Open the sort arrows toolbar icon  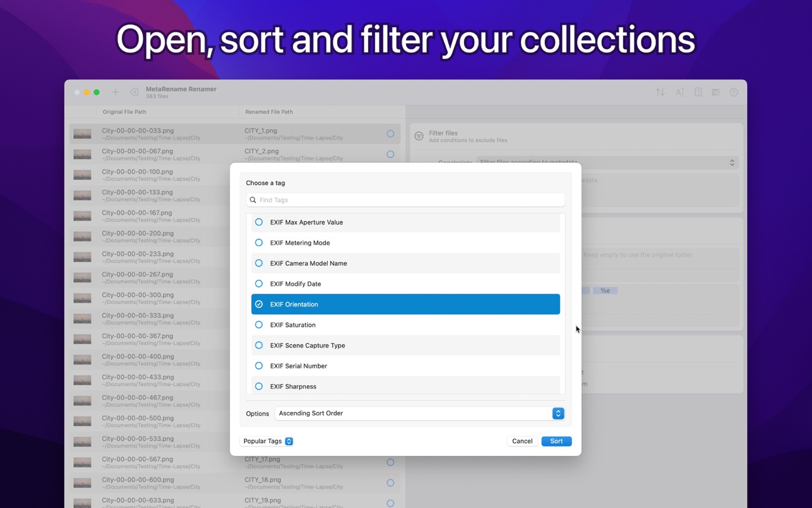click(660, 92)
